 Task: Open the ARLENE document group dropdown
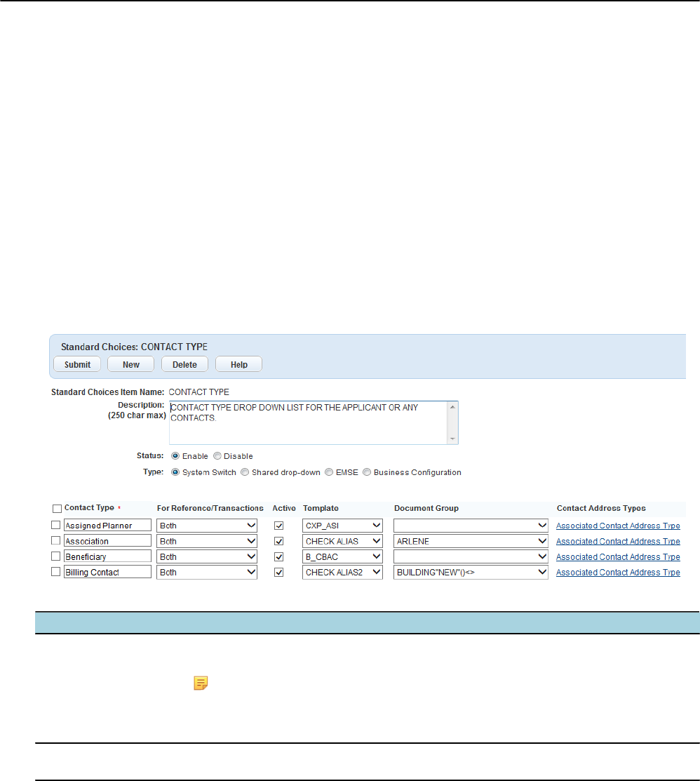471,541
